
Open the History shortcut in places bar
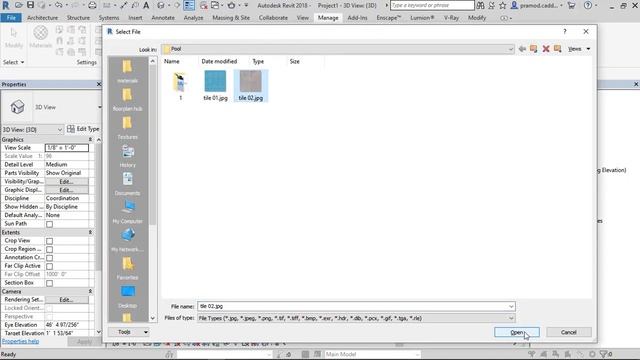127,156
